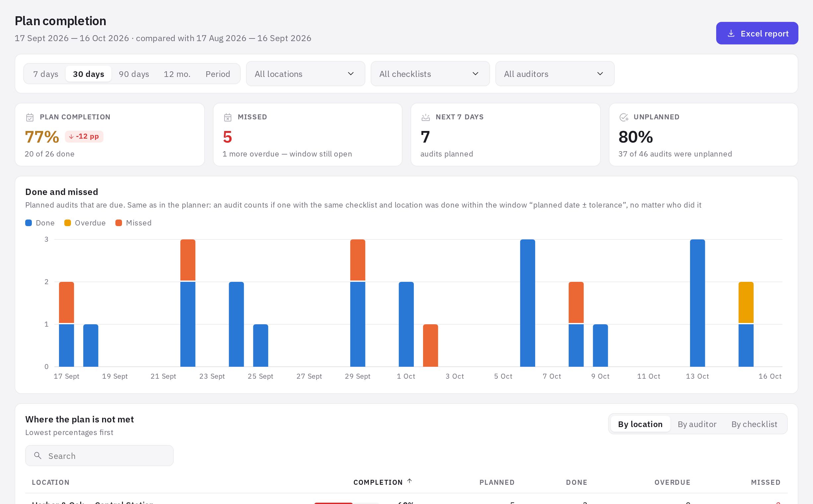813x504 pixels.
Task: Click "37 of 46 audits were unplanned" text
Action: pos(675,154)
